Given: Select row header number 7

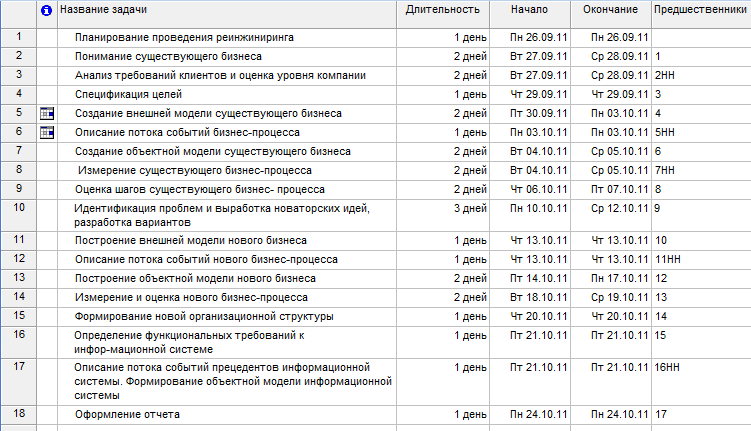Looking at the screenshot, I should click(19, 151).
